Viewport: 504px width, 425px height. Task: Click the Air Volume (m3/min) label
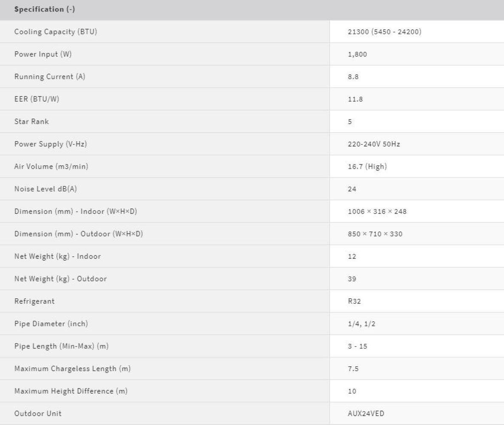pos(51,167)
